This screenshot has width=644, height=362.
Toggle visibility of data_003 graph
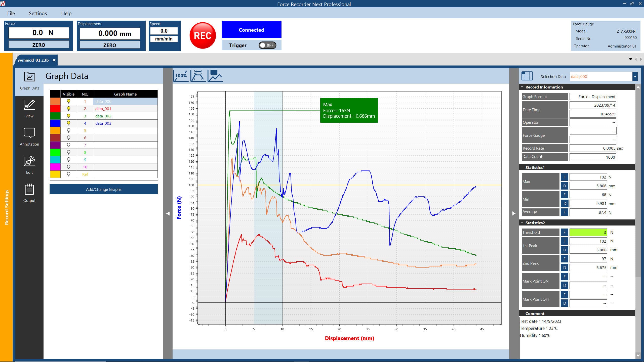[x=69, y=123]
